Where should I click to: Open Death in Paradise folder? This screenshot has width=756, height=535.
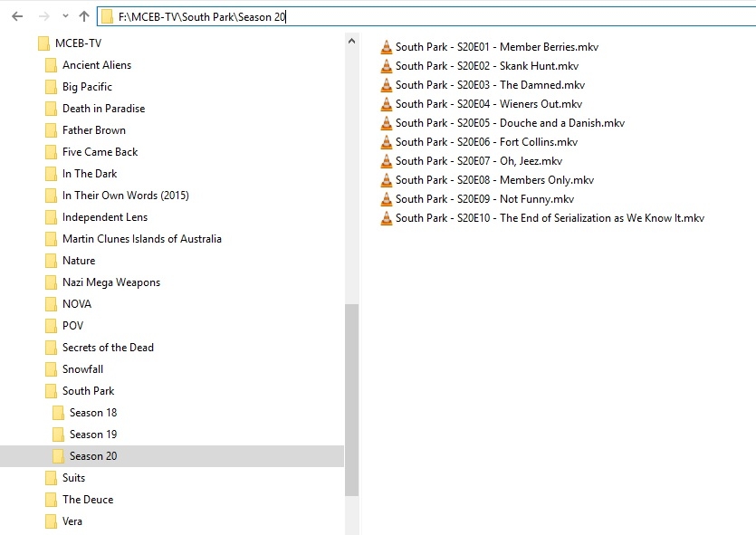103,109
